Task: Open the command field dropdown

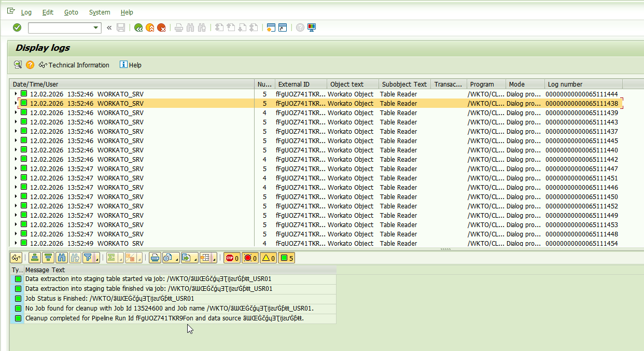Action: [95, 27]
